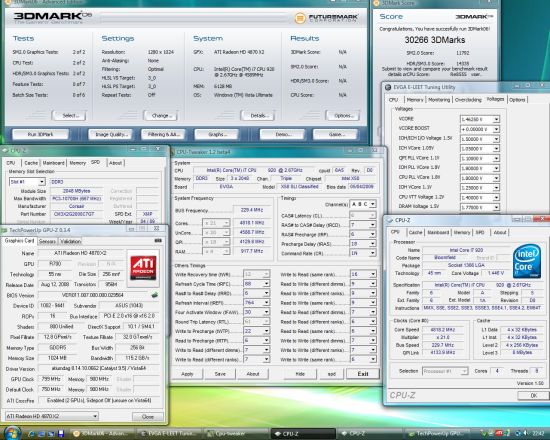This screenshot has height=440, width=550.
Task: Click the OK button in CPU-Z
Action: [x=534, y=395]
